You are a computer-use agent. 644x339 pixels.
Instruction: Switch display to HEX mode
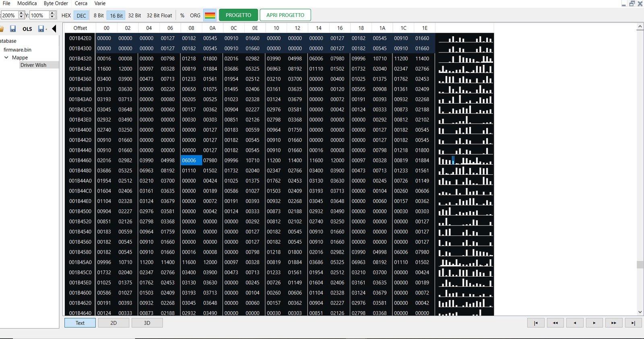click(x=66, y=15)
